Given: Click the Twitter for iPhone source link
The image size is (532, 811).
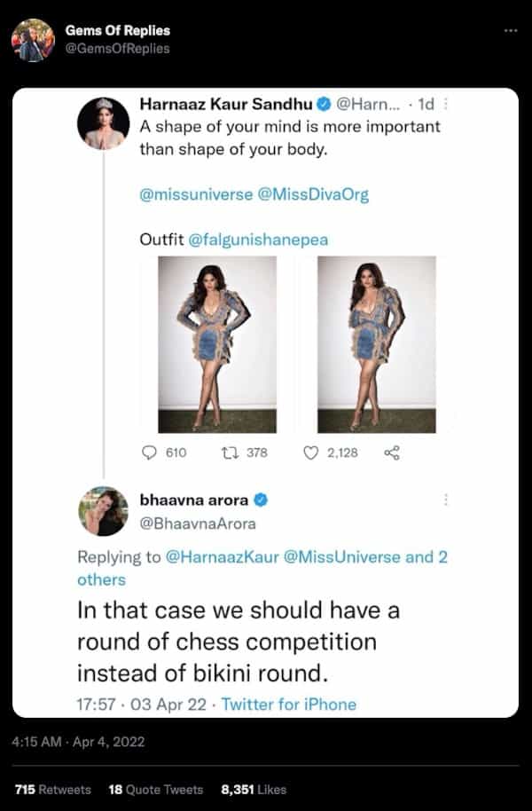Looking at the screenshot, I should click(288, 705).
